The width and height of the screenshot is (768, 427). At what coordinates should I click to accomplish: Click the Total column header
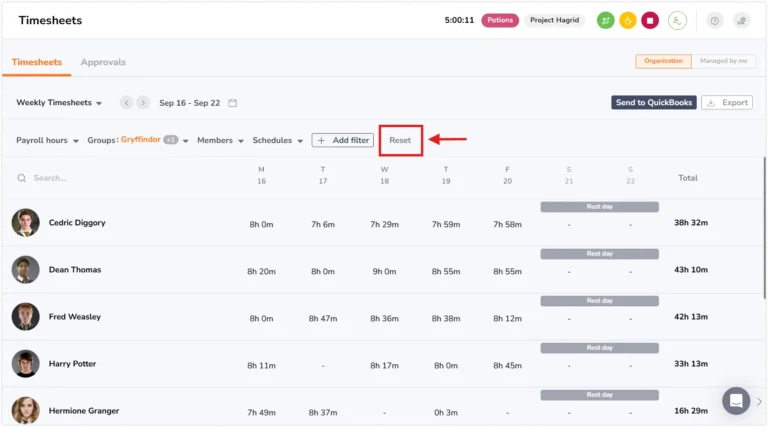(688, 178)
